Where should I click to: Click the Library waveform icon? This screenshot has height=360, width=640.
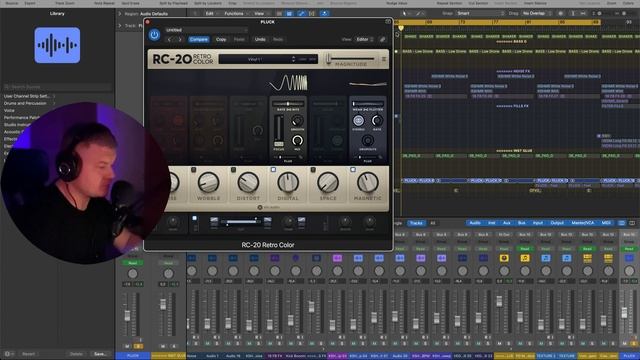coord(57,45)
